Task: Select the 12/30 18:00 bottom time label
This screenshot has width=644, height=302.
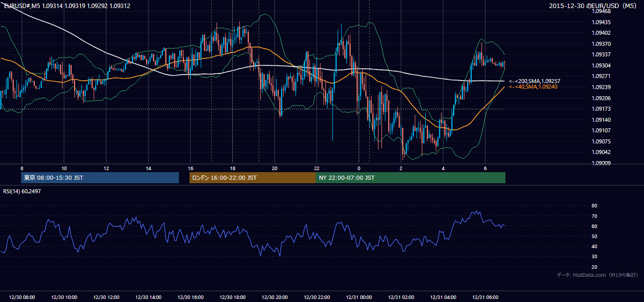Action: pos(232,297)
